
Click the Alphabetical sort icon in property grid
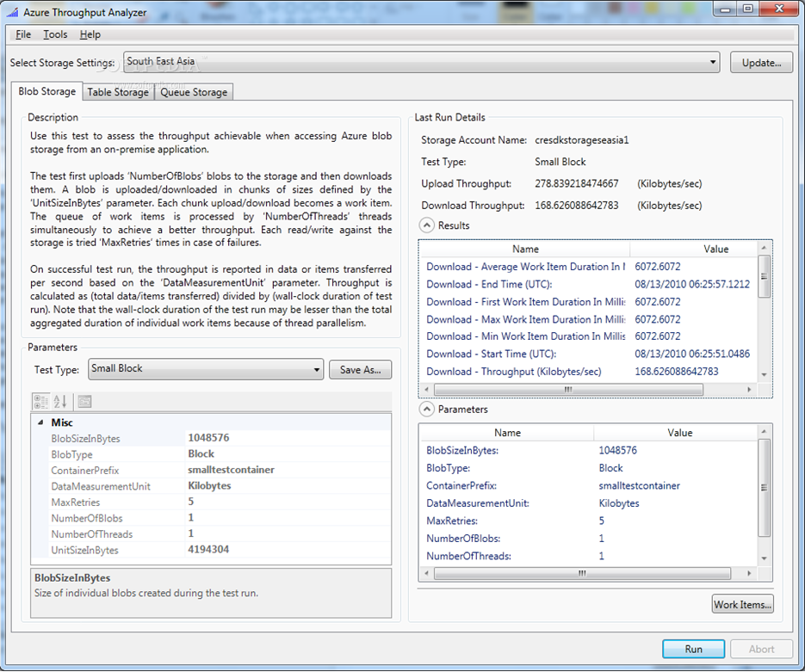pyautogui.click(x=60, y=401)
